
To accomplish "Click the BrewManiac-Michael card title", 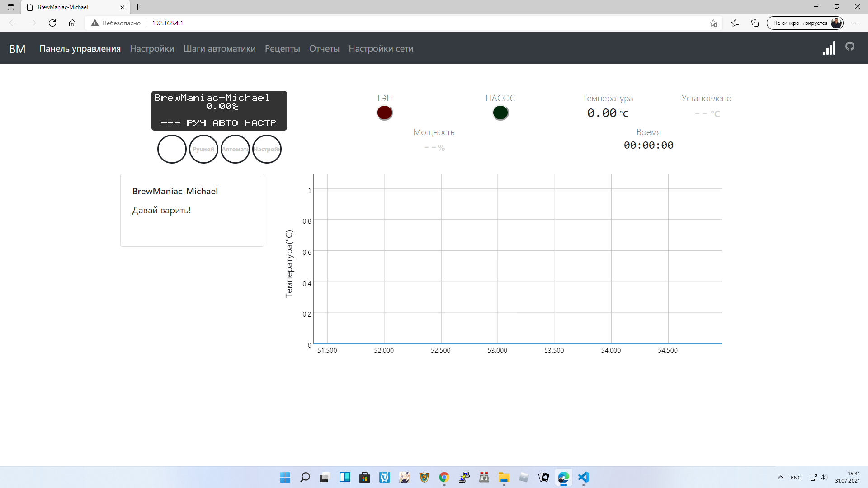I will click(x=175, y=191).
